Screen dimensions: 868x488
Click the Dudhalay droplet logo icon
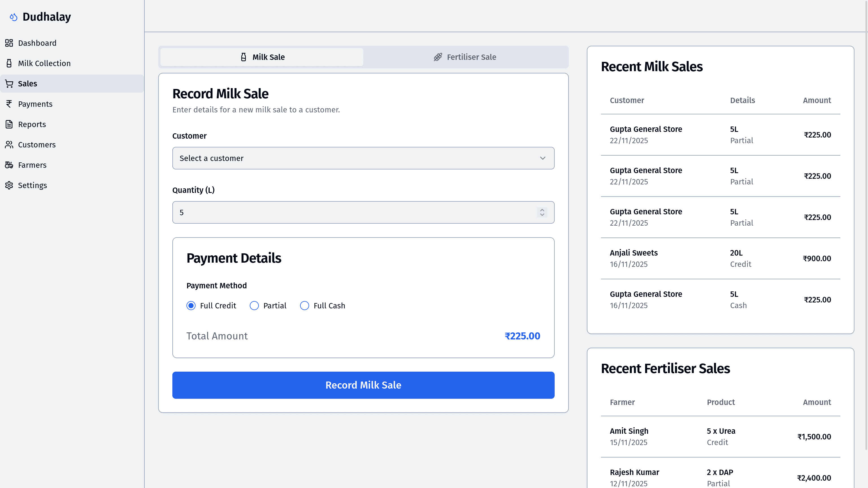click(x=14, y=17)
